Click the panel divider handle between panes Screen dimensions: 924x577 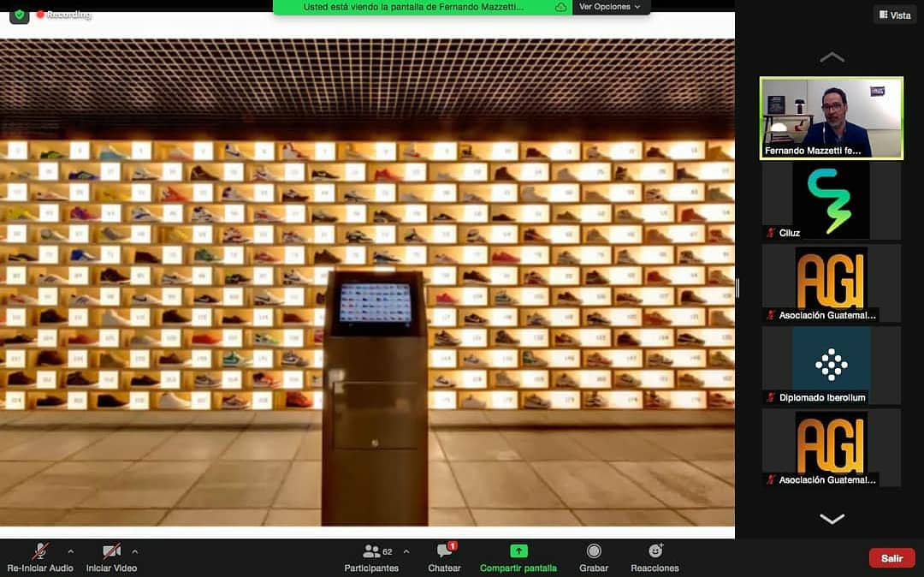click(x=737, y=288)
